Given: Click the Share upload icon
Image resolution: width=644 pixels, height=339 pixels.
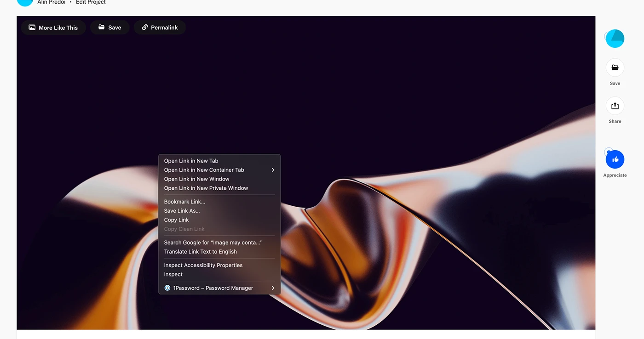Looking at the screenshot, I should click(615, 106).
